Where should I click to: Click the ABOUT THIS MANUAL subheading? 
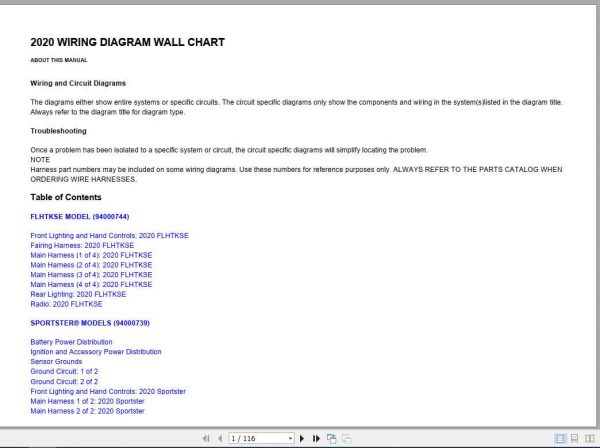[59, 60]
